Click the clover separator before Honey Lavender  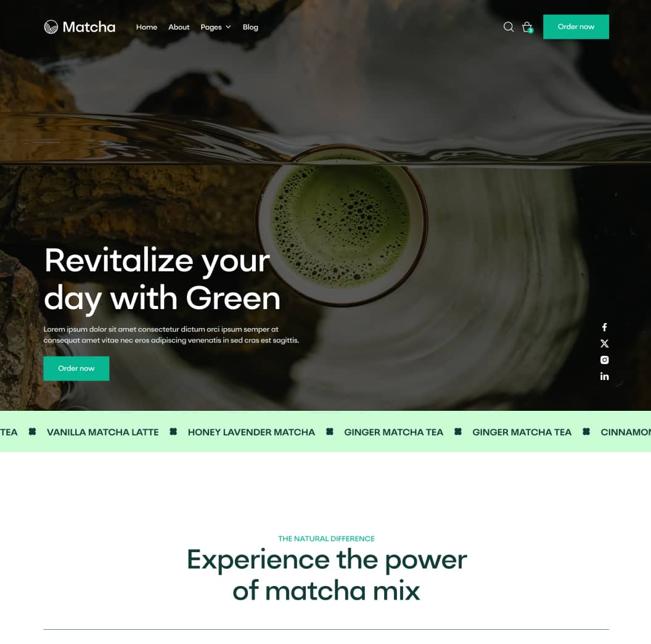[173, 432]
